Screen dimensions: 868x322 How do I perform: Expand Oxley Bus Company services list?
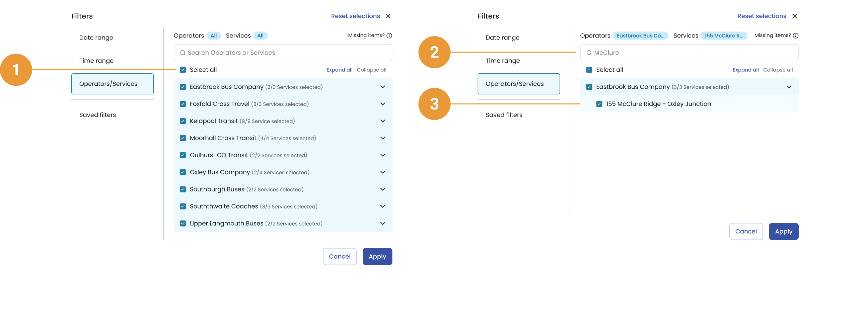[382, 172]
